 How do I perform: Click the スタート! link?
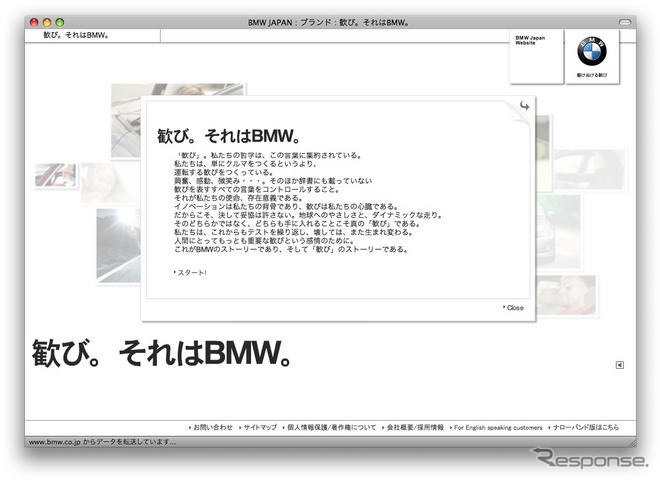tap(190, 272)
